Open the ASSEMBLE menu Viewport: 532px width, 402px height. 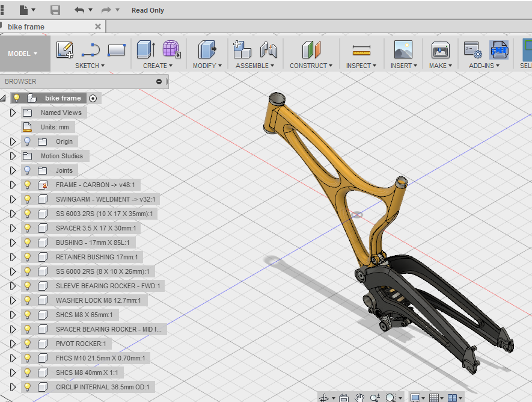click(255, 66)
